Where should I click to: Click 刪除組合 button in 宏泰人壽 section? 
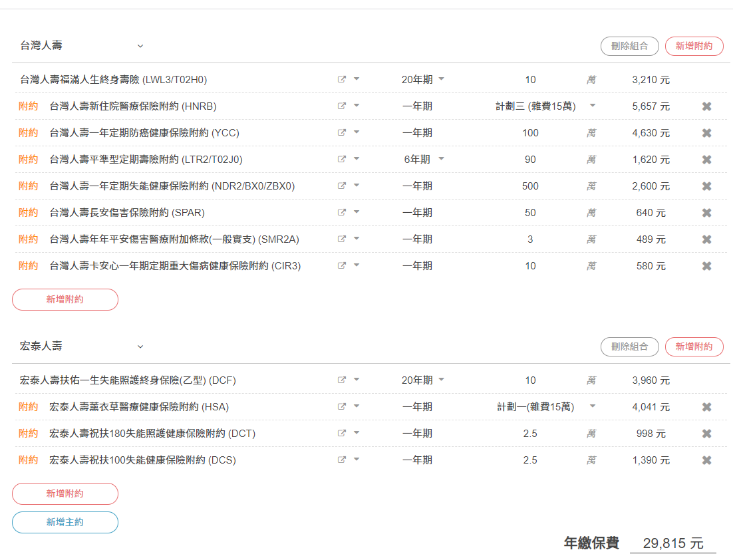tap(630, 347)
